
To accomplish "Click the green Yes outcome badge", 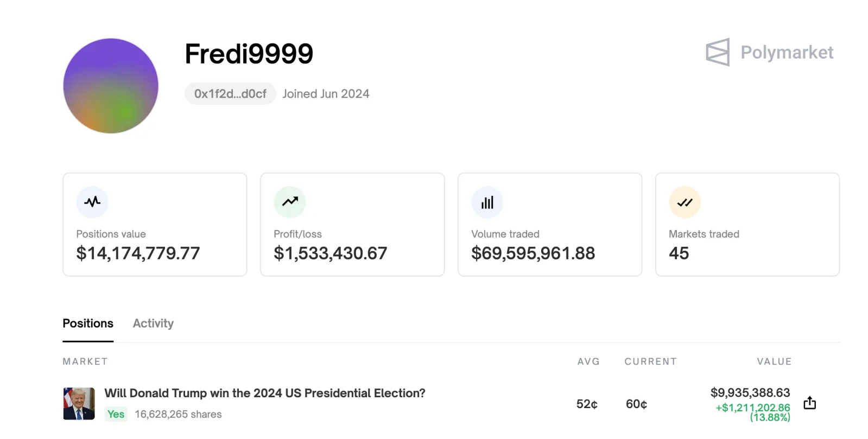I will coord(116,413).
